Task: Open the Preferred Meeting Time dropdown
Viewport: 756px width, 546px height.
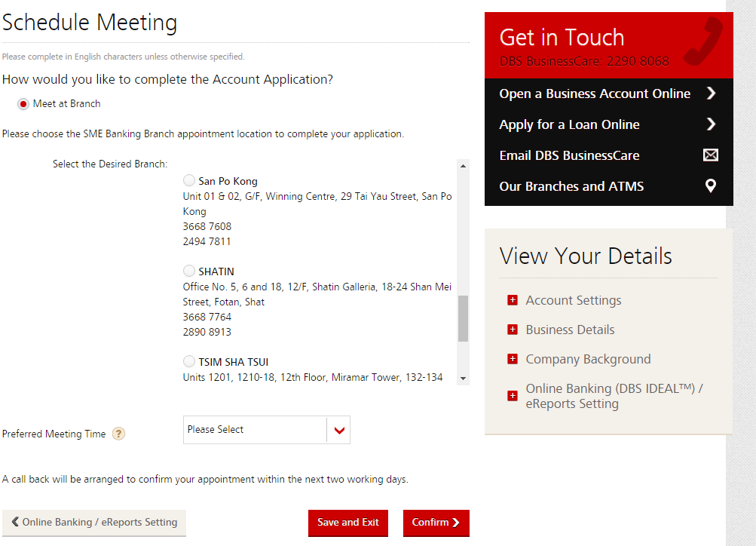Action: pyautogui.click(x=267, y=430)
